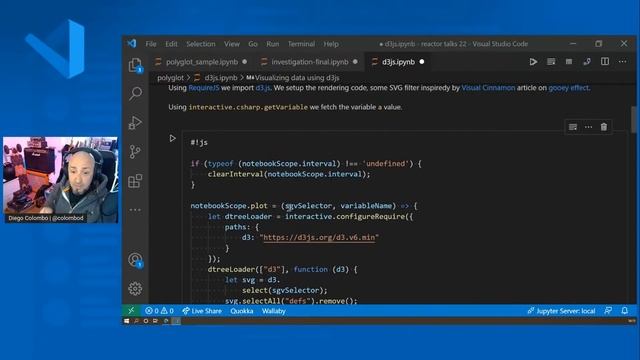
Task: Follow the d3.js link
Action: [262, 88]
